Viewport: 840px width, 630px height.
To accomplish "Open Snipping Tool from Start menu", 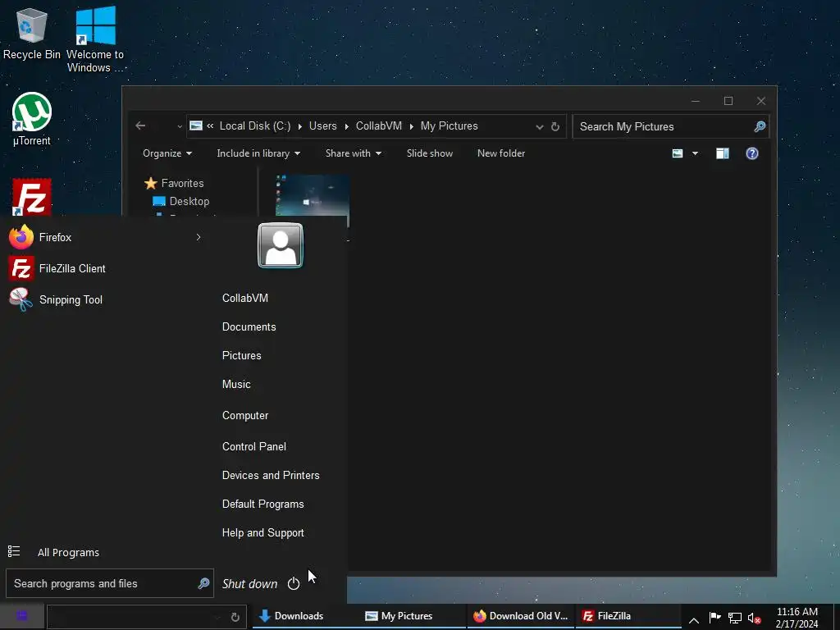I will pos(56,299).
